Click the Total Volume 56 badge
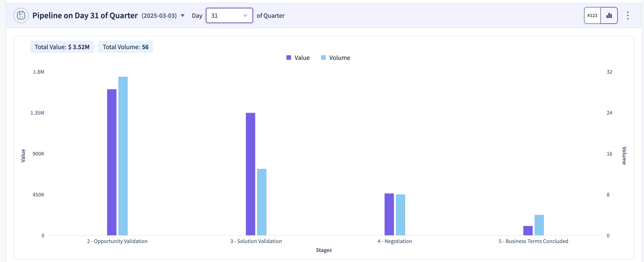The width and height of the screenshot is (644, 262). pyautogui.click(x=126, y=47)
